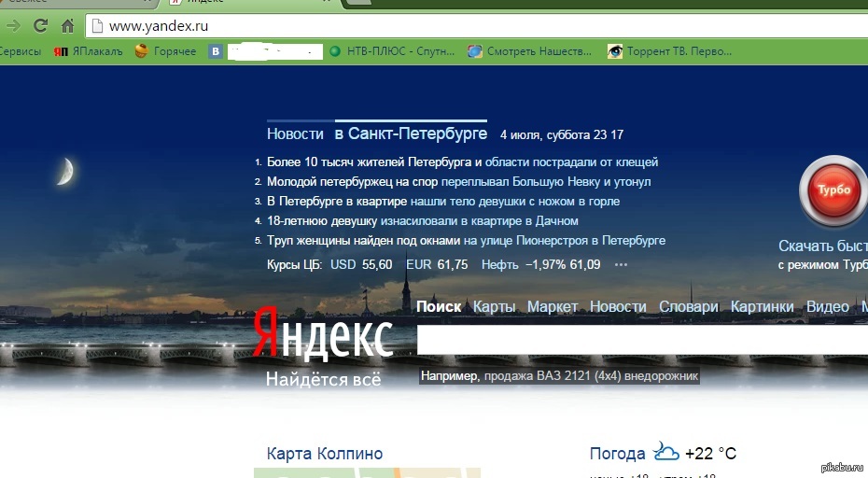Go to the browser home page icon
The width and height of the screenshot is (868, 478).
coord(67,25)
